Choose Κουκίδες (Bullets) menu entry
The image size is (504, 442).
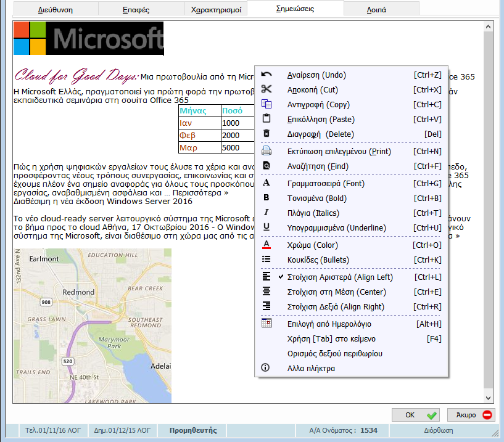click(x=351, y=260)
